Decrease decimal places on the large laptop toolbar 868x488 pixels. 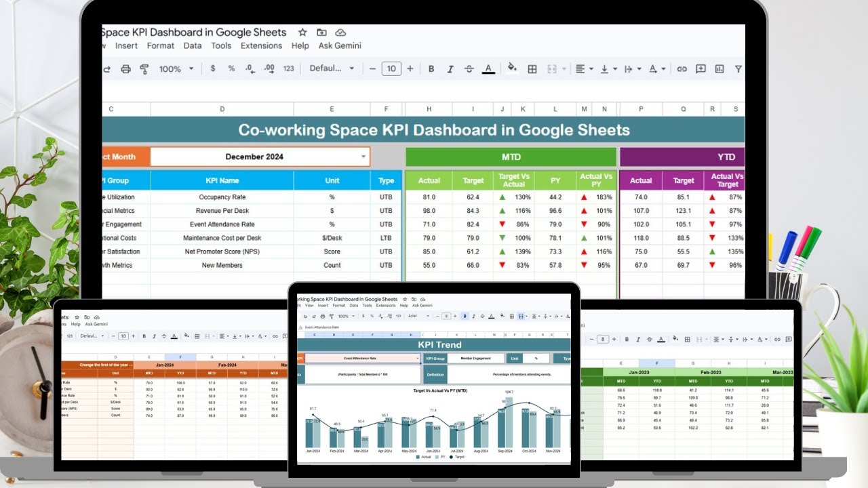250,68
